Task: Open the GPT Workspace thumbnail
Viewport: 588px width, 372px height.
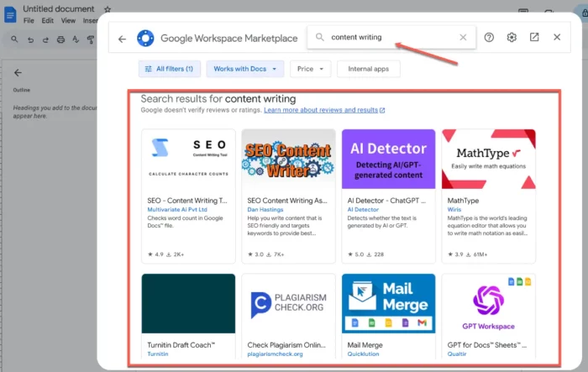Action: pos(489,303)
